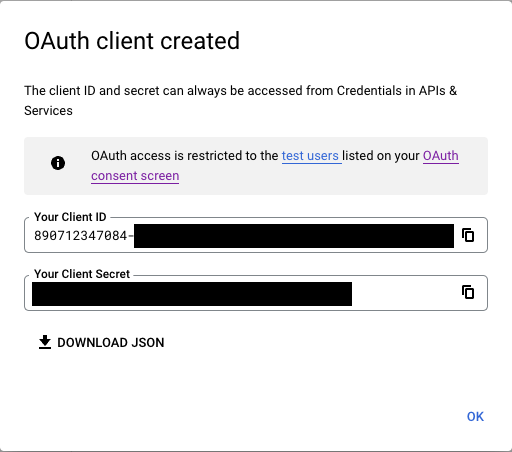512x452 pixels.
Task: Open the test users link
Action: point(310,156)
